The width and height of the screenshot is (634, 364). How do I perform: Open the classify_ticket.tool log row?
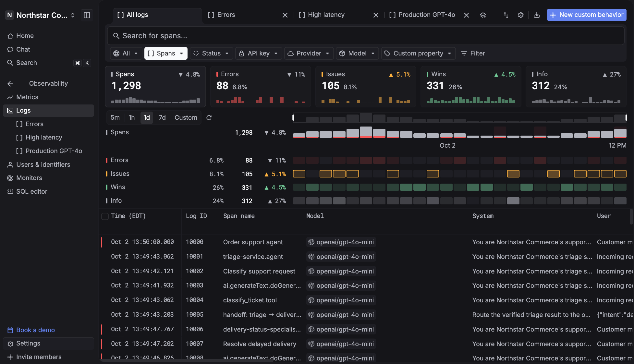366,300
